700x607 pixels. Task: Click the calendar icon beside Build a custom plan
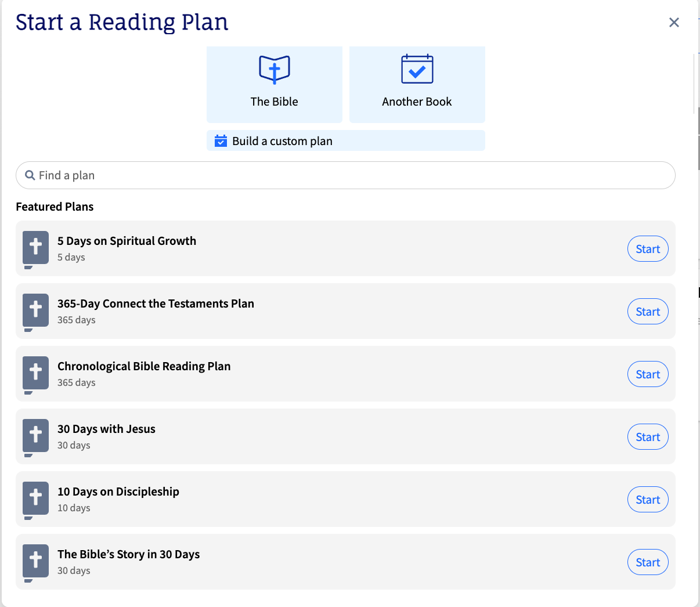[x=221, y=141]
